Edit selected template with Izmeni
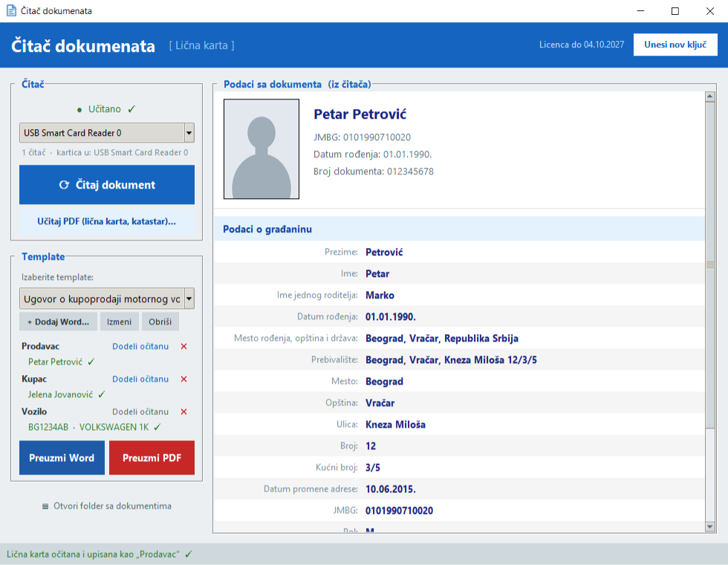728x565 pixels. [x=120, y=322]
